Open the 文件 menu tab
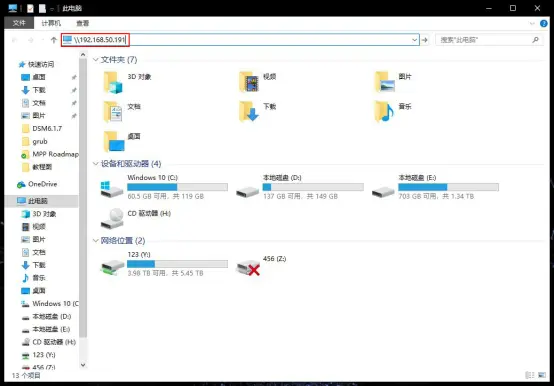 tap(19, 23)
